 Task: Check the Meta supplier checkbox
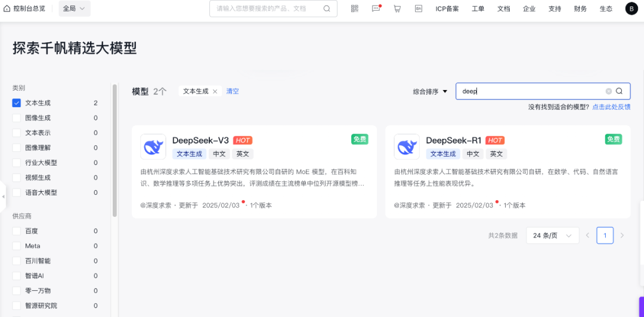tap(17, 246)
